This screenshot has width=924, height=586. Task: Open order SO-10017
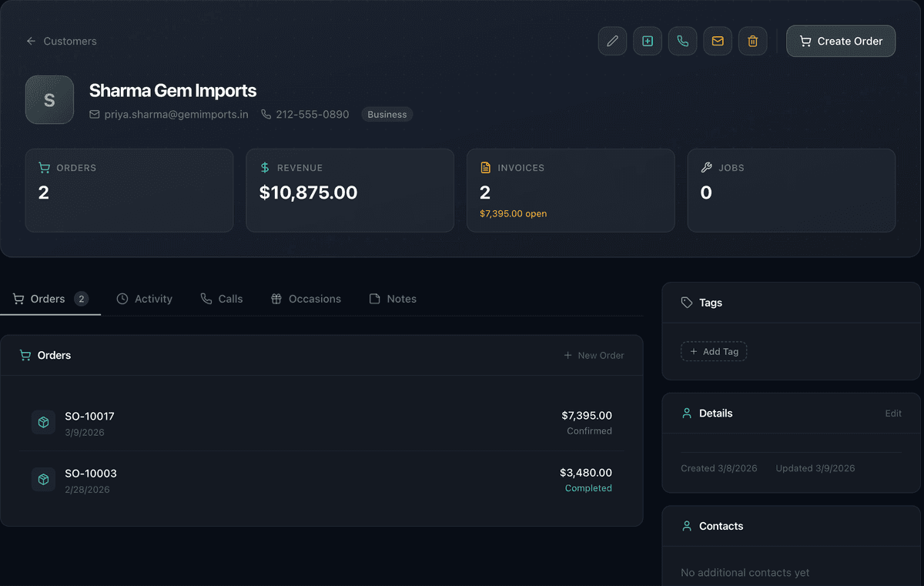(322, 423)
